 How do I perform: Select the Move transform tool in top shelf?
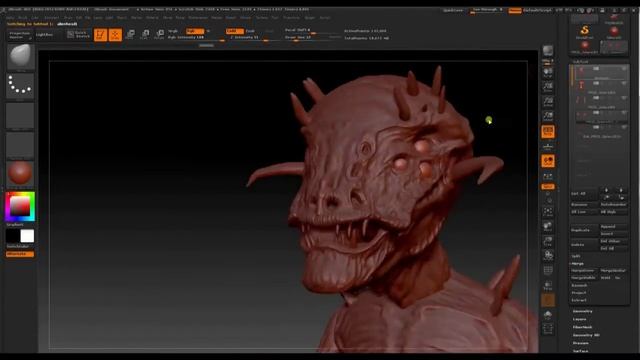(x=130, y=34)
